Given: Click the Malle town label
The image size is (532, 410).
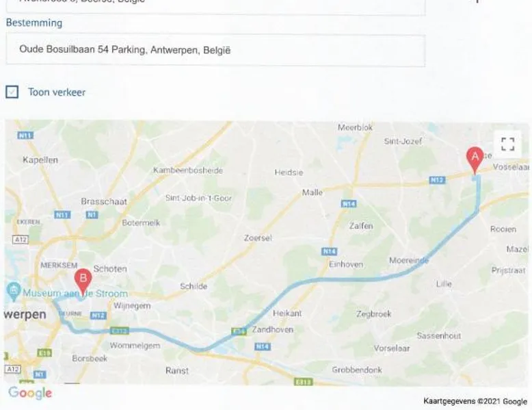Looking at the screenshot, I should pos(312,192).
